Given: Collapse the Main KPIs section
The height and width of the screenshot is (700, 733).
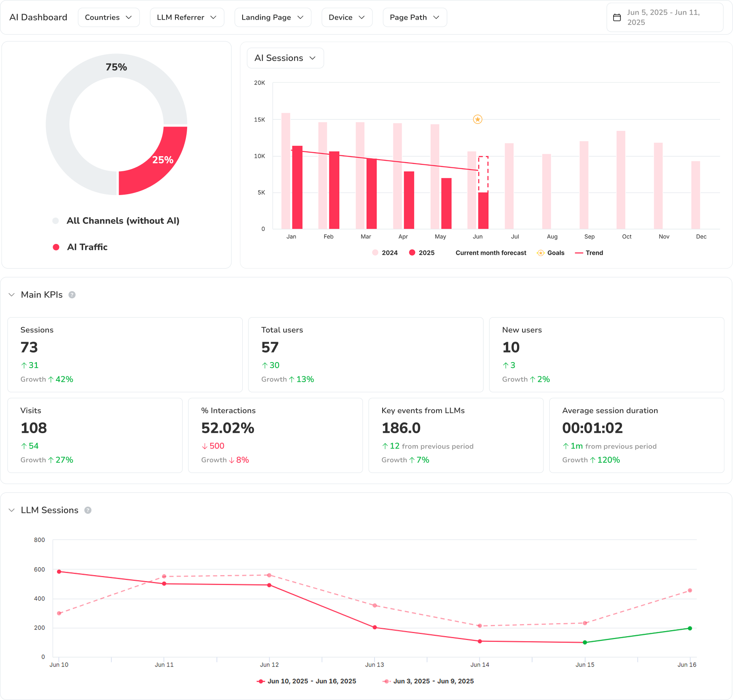Looking at the screenshot, I should pyautogui.click(x=12, y=295).
